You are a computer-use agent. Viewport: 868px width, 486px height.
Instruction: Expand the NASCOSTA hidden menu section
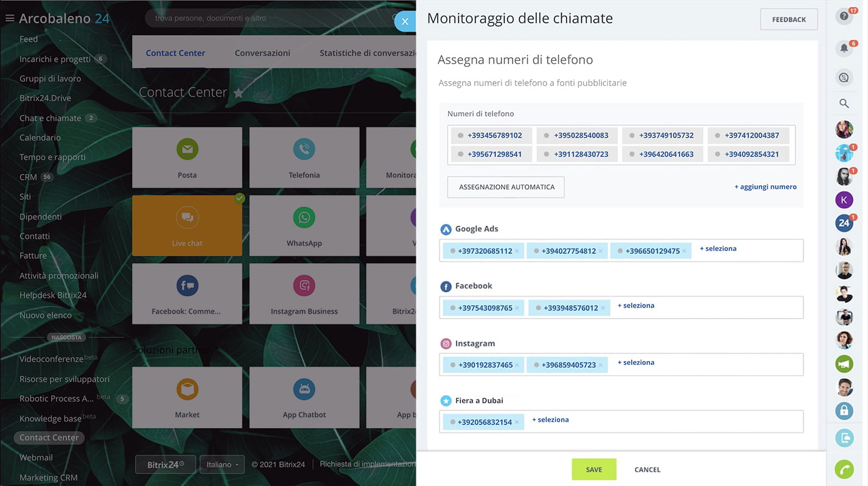point(66,337)
